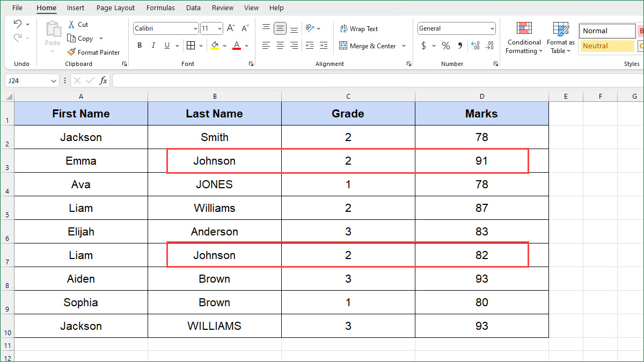Screen dimensions: 644x362
Task: Enable Wrap Text
Action: (358, 28)
